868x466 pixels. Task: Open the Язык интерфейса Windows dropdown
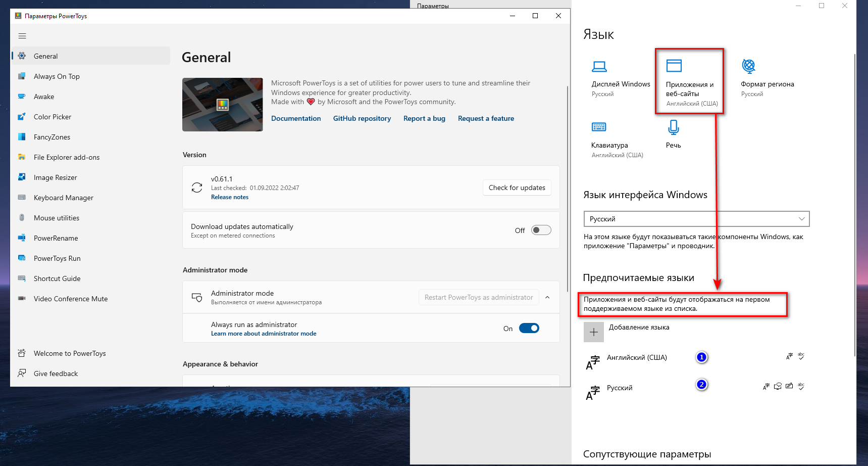tap(696, 219)
